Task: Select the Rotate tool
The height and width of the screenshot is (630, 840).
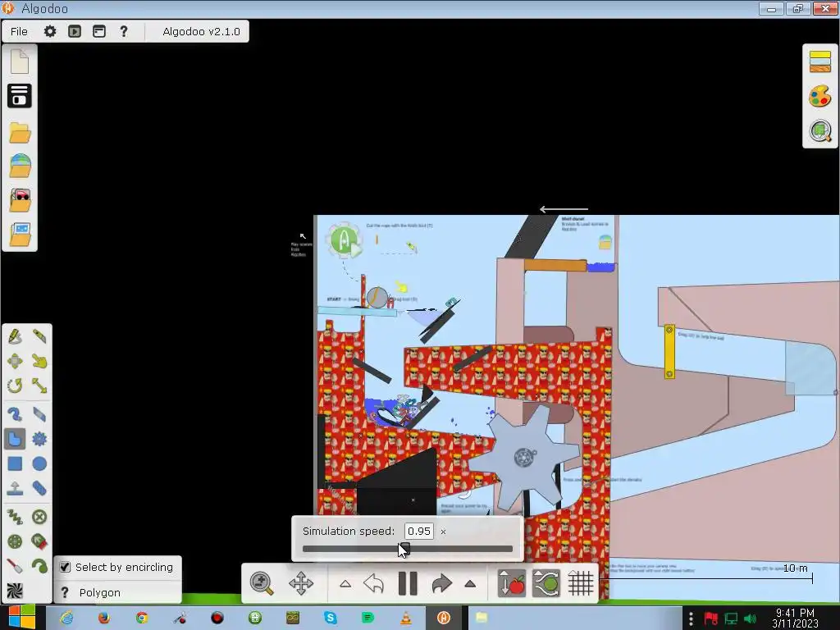Action: (x=15, y=386)
